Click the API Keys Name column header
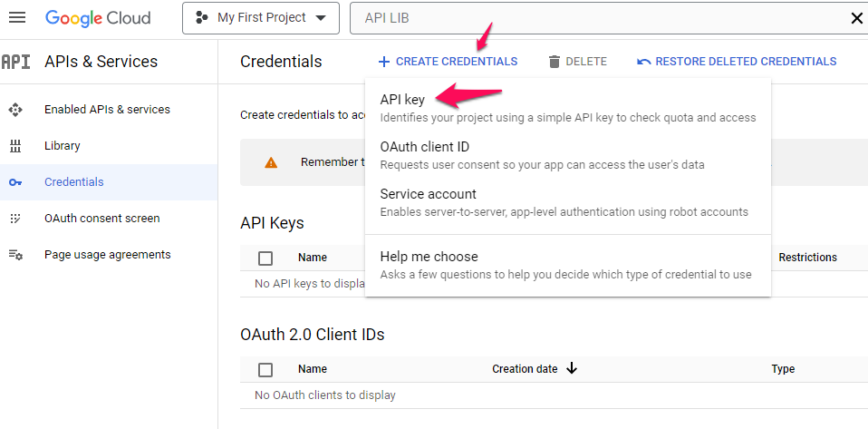868x429 pixels. tap(313, 258)
